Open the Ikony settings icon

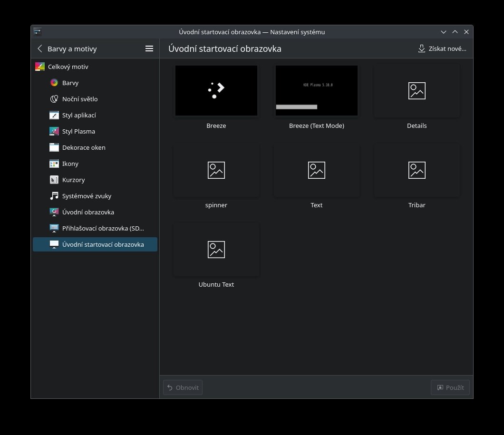[54, 164]
